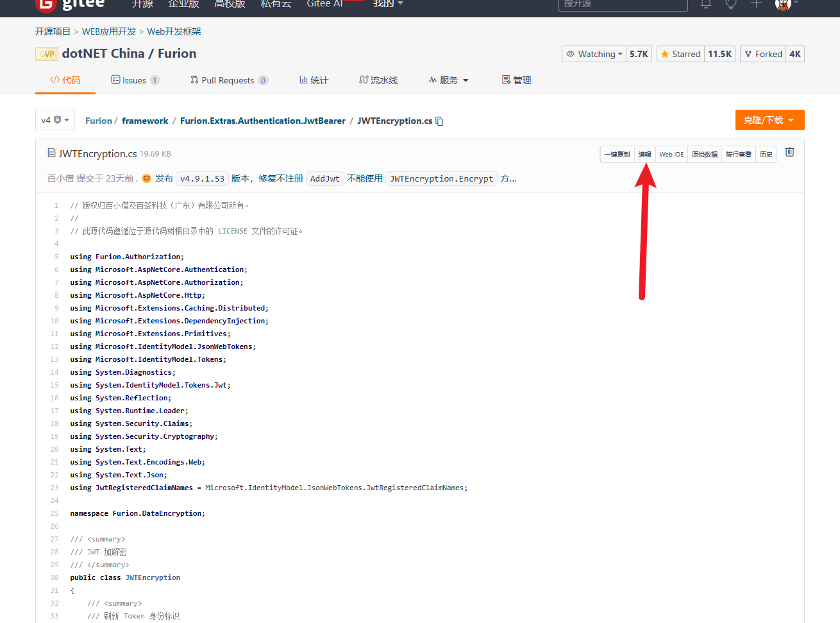
Task: View 原始数据 raw file
Action: tap(704, 154)
